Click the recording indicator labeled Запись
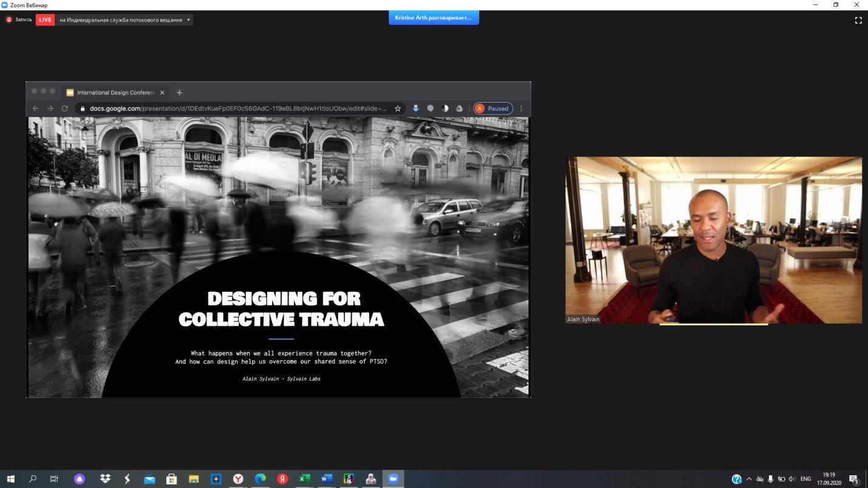This screenshot has height=488, width=868. (x=19, y=19)
